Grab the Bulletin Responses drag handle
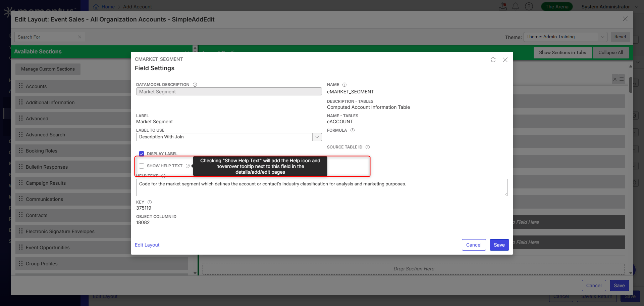Screen dimensions: 644x306 click(21, 167)
